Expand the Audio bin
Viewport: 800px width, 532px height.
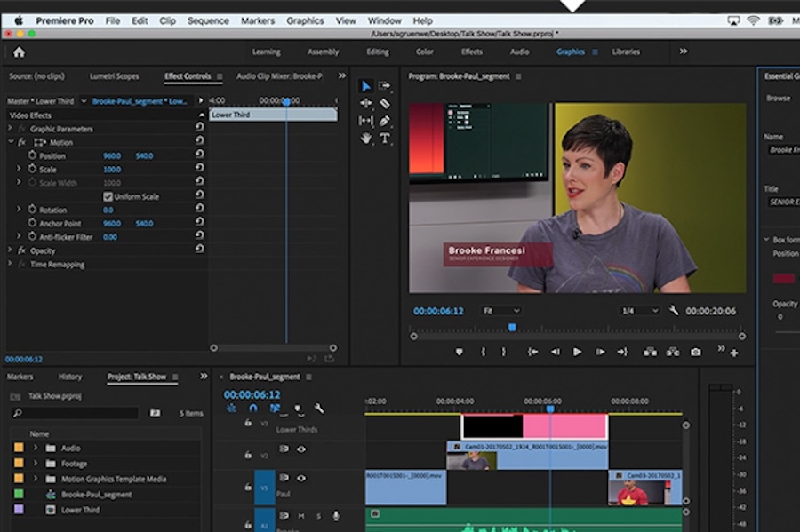(36, 448)
